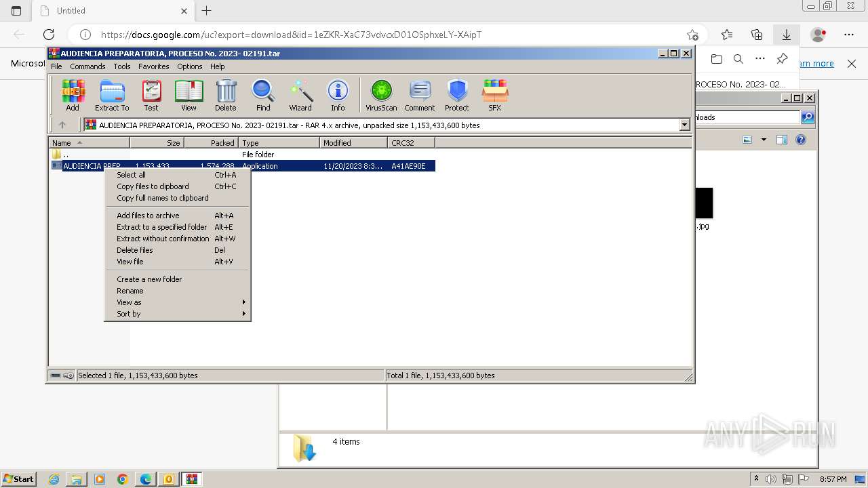Open Chrome from the taskbar

click(x=123, y=479)
